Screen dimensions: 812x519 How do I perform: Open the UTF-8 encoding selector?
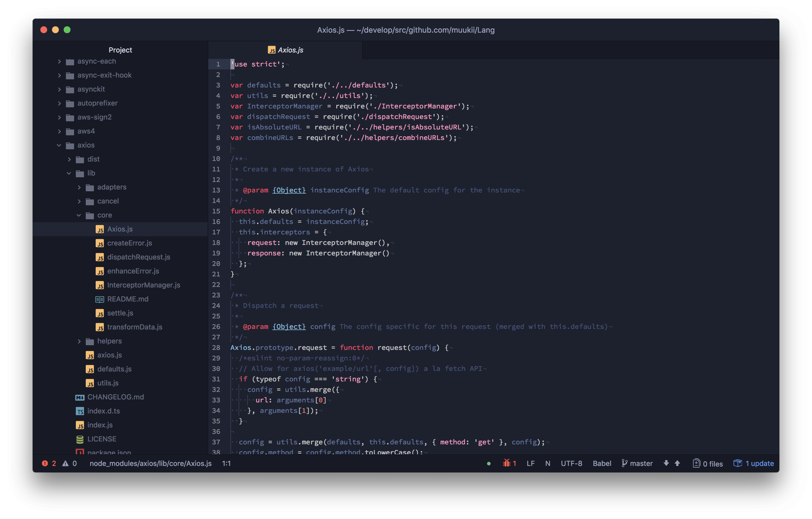[571, 463]
